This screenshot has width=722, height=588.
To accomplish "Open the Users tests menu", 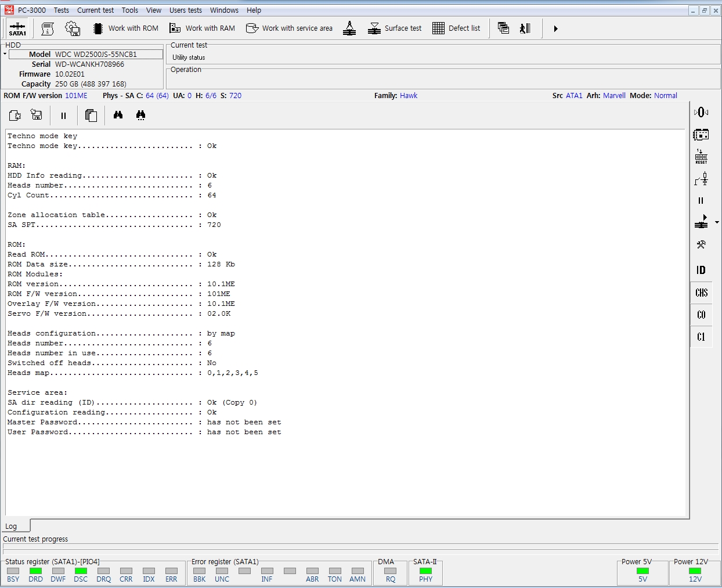I will coord(186,10).
